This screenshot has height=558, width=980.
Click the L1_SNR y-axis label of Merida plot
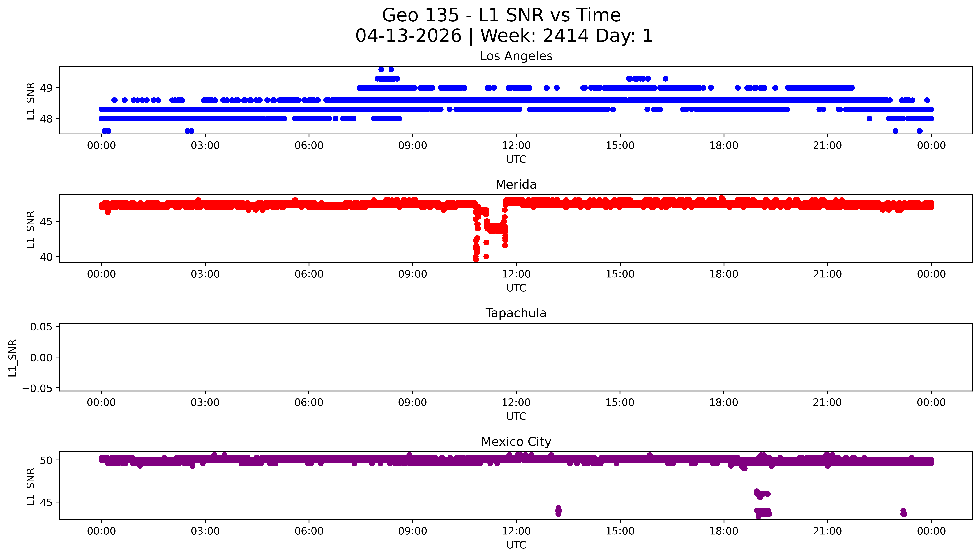(31, 229)
